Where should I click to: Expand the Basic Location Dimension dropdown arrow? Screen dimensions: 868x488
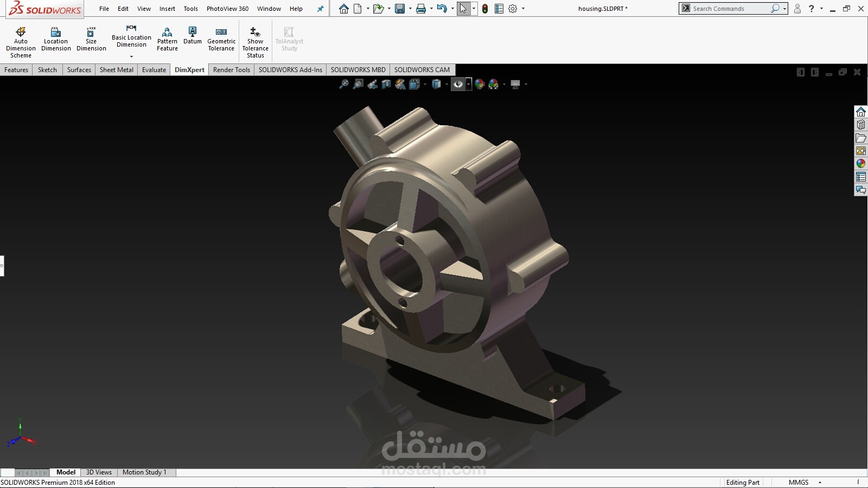click(x=131, y=56)
